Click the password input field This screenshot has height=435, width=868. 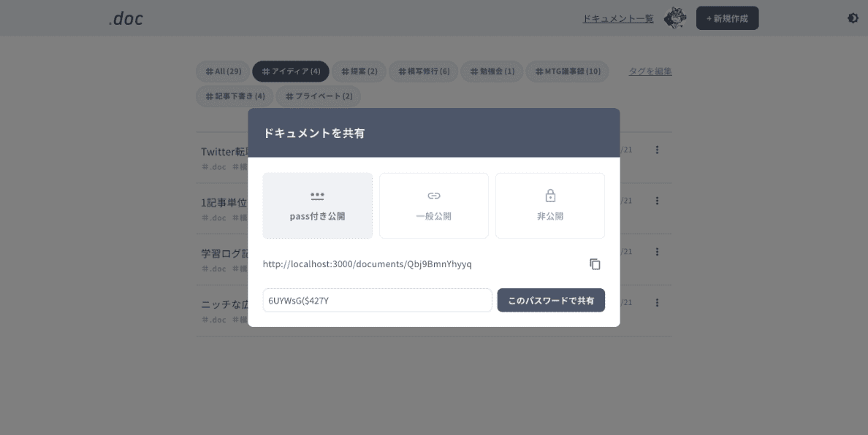(x=377, y=300)
